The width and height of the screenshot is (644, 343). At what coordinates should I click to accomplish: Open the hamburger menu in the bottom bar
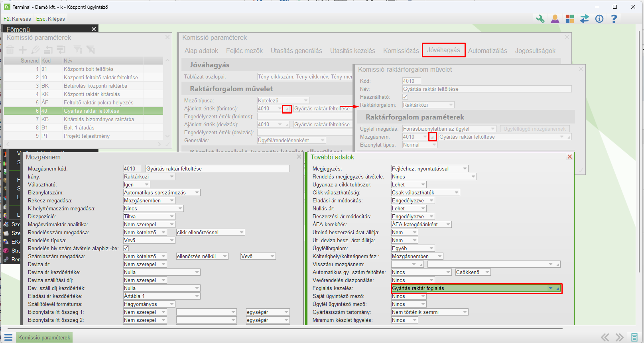coord(8,337)
